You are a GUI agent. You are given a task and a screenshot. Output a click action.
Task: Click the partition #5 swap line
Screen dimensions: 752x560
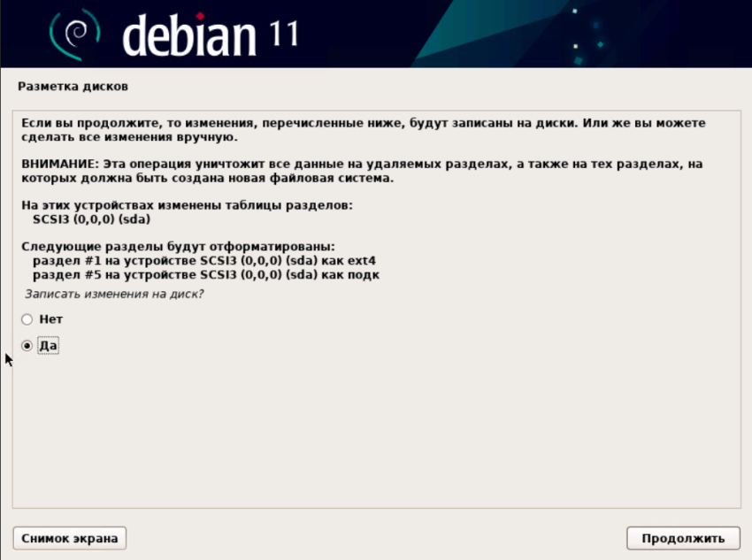click(206, 275)
